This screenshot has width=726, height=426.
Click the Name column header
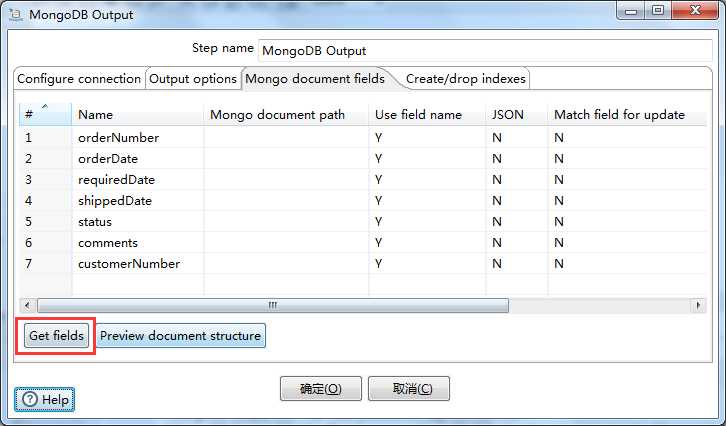(138, 114)
